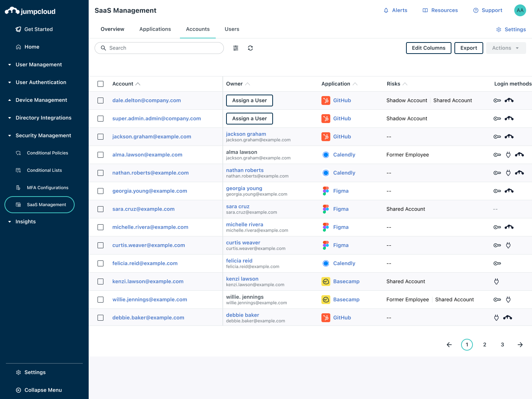532x399 pixels.
Task: Click the top-right Settings gear icon
Action: click(x=499, y=30)
